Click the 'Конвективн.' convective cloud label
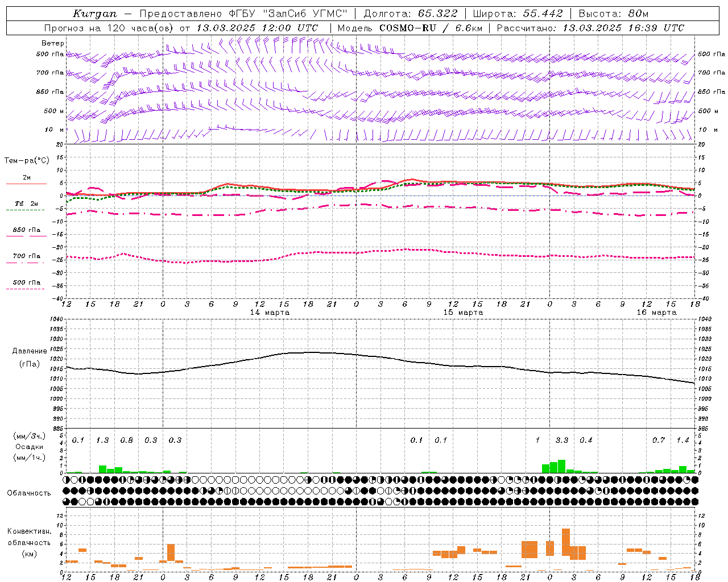 [x=29, y=531]
